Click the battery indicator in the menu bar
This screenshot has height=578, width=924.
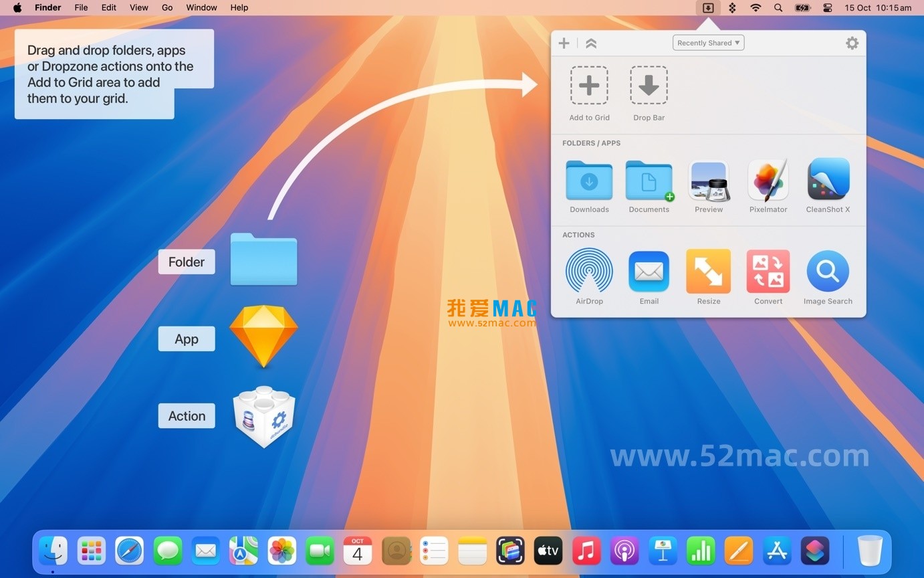point(802,8)
